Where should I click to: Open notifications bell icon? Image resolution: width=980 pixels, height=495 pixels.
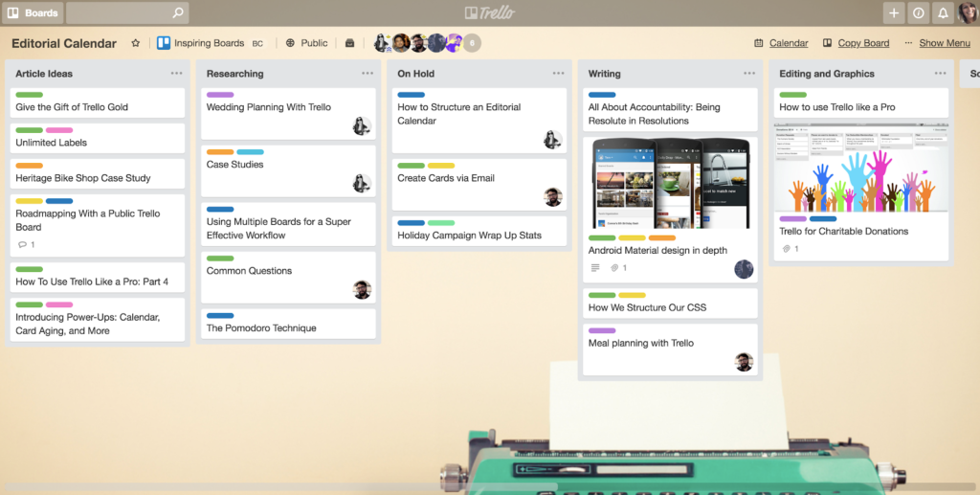pyautogui.click(x=943, y=12)
